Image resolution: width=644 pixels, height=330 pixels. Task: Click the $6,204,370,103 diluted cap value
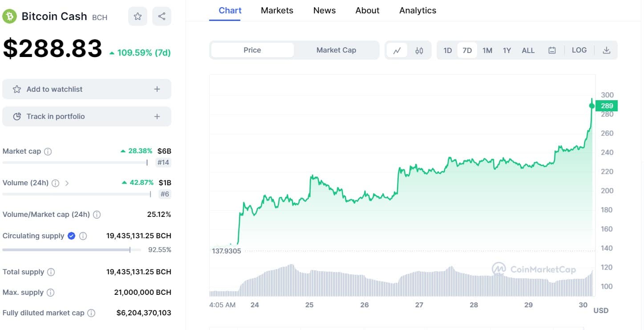(x=144, y=313)
